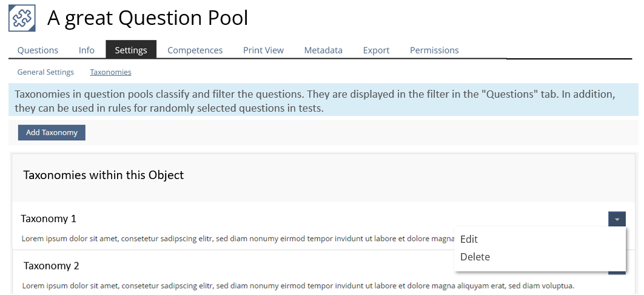Go to the Competences tab
Viewport: 644px width, 295px height.
tap(195, 50)
